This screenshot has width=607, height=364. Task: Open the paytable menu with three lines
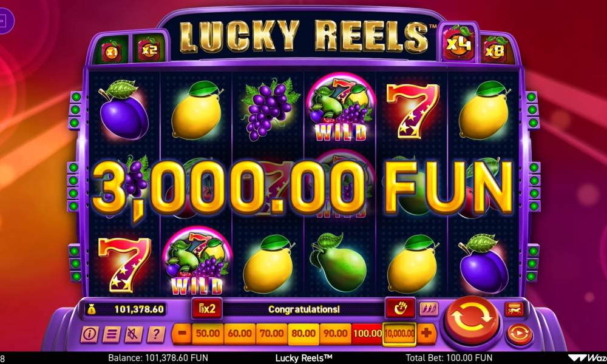click(x=111, y=334)
